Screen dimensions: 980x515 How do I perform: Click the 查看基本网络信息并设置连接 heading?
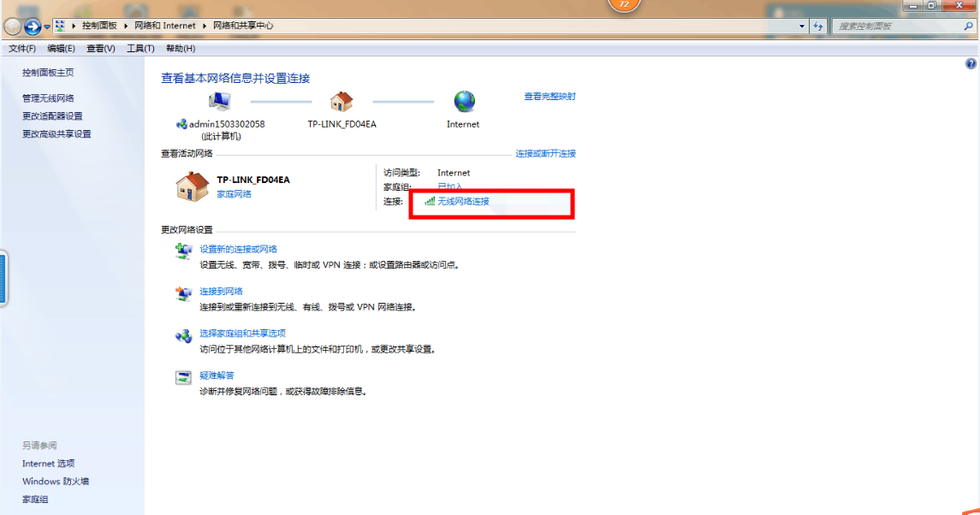coord(235,78)
